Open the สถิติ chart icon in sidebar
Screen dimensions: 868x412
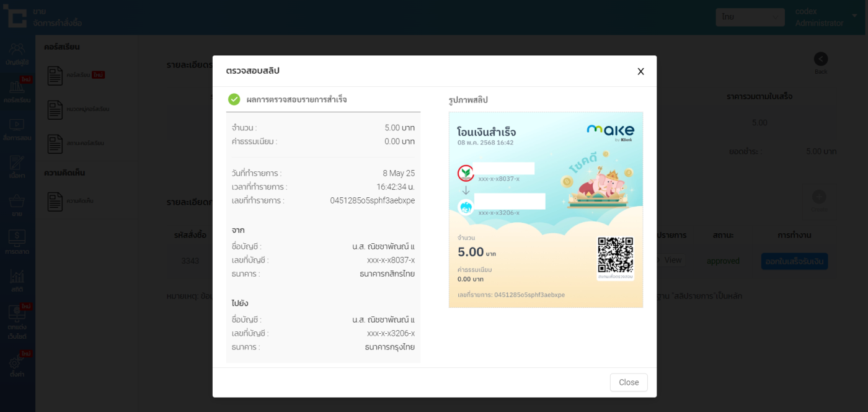(x=17, y=280)
